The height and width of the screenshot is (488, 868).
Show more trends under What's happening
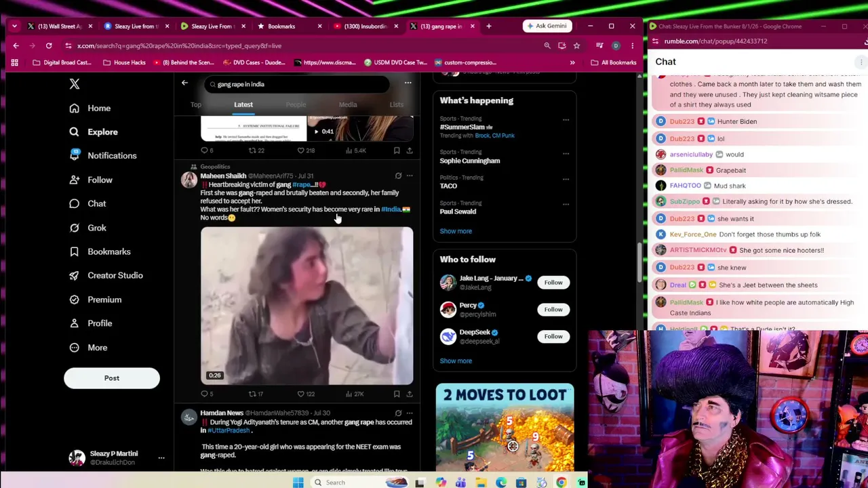pyautogui.click(x=456, y=231)
